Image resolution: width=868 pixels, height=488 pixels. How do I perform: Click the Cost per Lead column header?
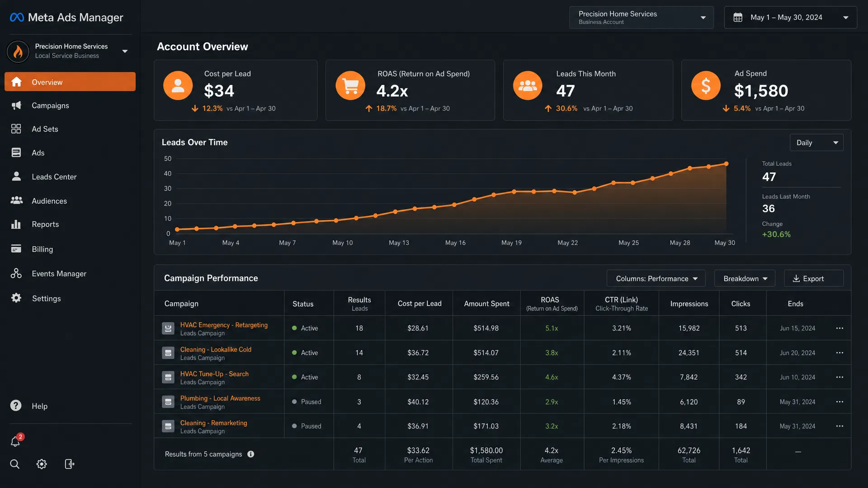(420, 304)
